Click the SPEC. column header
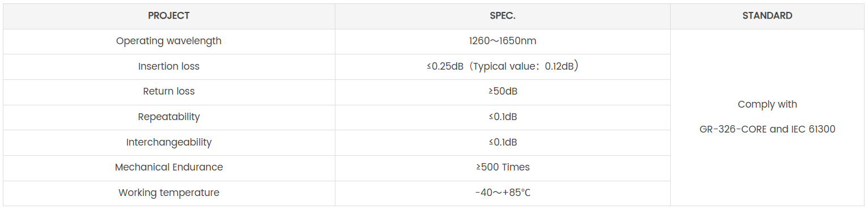 pos(503,16)
